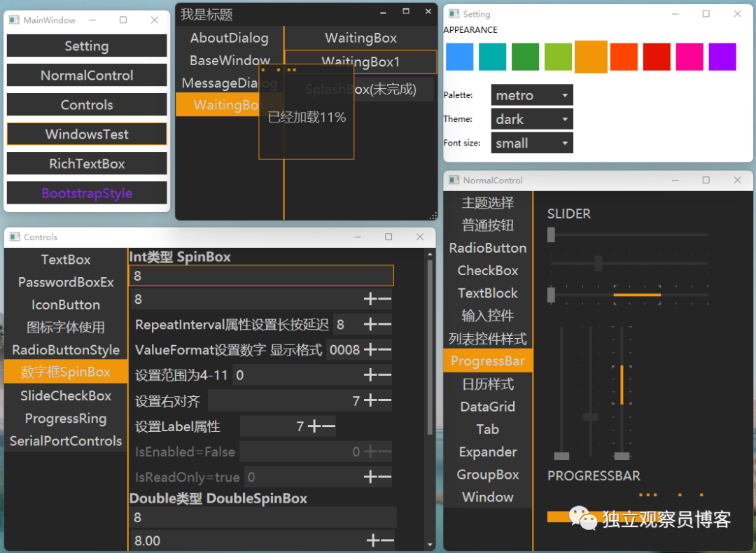Click minus on the 设置范围为4-11 spinbox
Screen dimensions: 756x553
point(385,375)
